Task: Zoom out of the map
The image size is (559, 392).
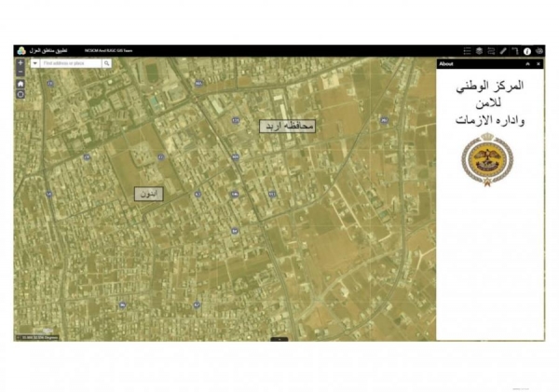Action: (20, 72)
